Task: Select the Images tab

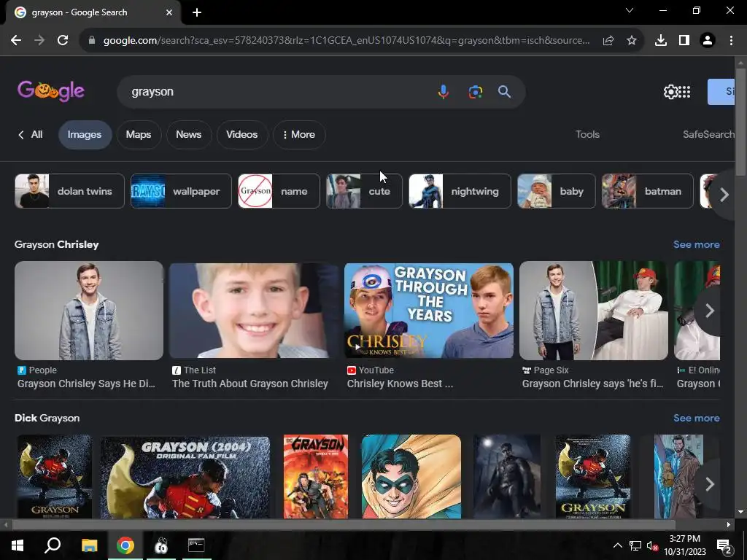Action: pyautogui.click(x=85, y=135)
